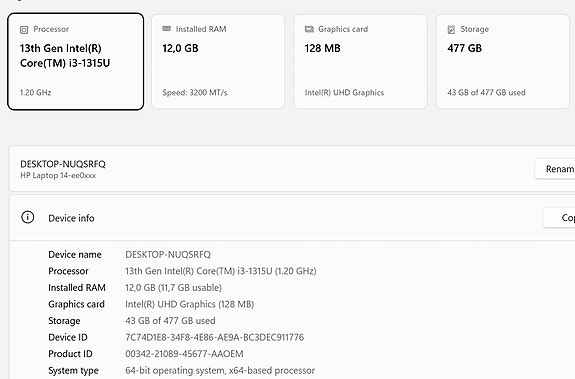
Task: Click the 12,0 GB value in RAM card
Action: pyautogui.click(x=180, y=48)
